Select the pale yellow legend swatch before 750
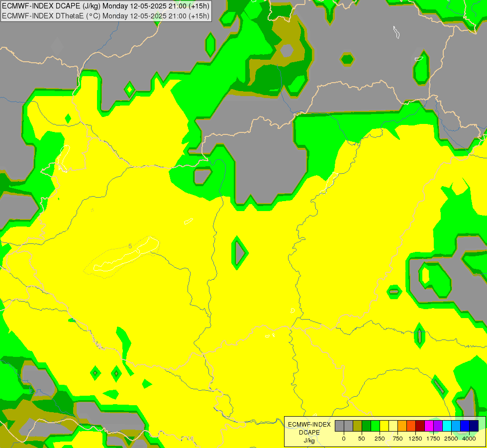 point(393,426)
